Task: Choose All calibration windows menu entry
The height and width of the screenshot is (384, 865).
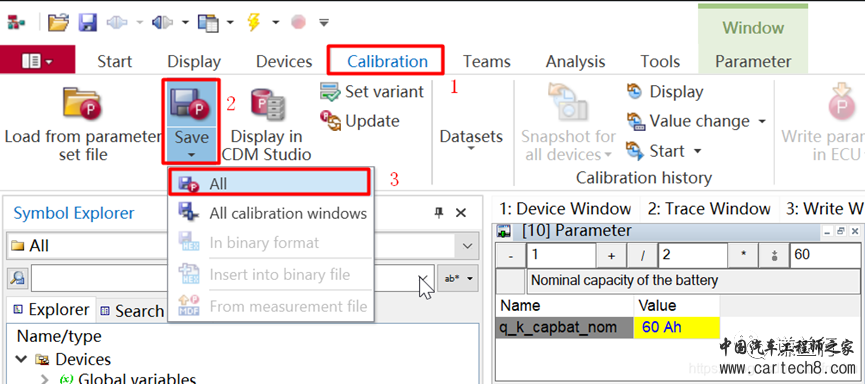Action: [271, 213]
